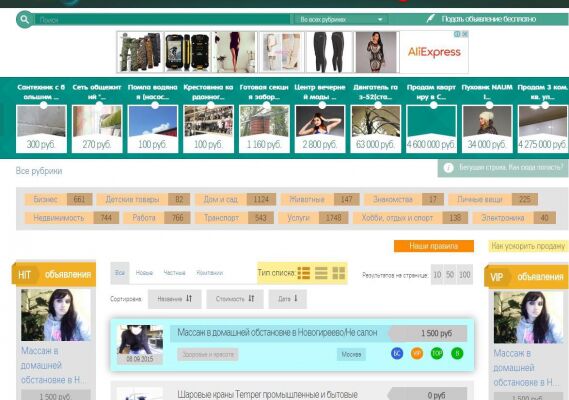This screenshot has width=569, height=400.
Task: Click the HIT sidebar massage ad title
Action: [54, 365]
